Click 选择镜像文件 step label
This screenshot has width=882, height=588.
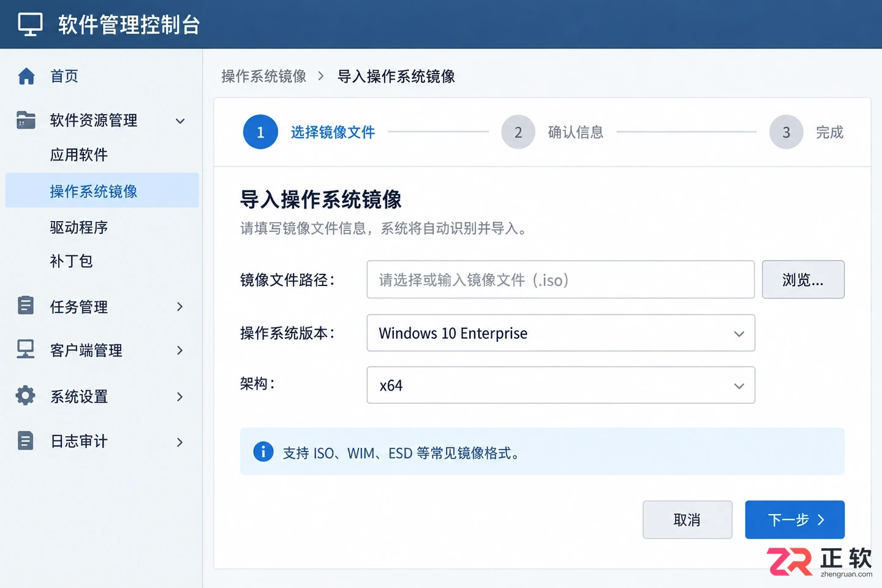coord(333,132)
